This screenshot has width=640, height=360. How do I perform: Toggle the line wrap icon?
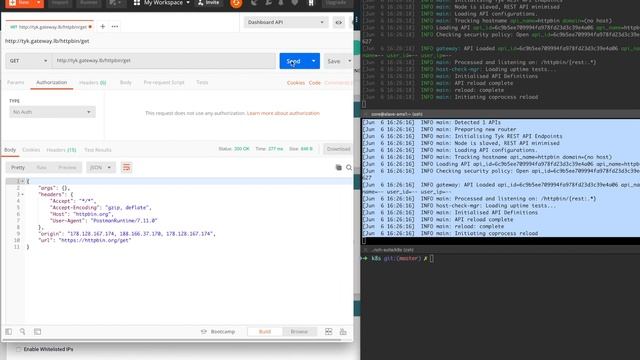click(127, 167)
